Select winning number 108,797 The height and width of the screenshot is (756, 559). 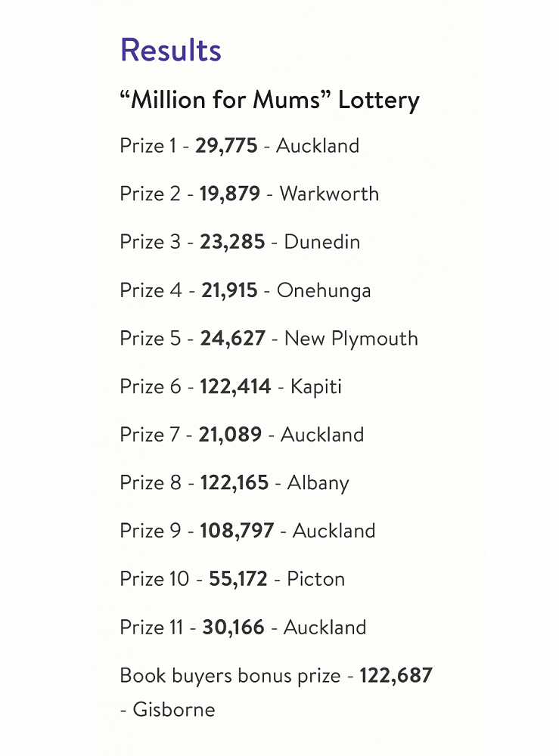click(237, 531)
